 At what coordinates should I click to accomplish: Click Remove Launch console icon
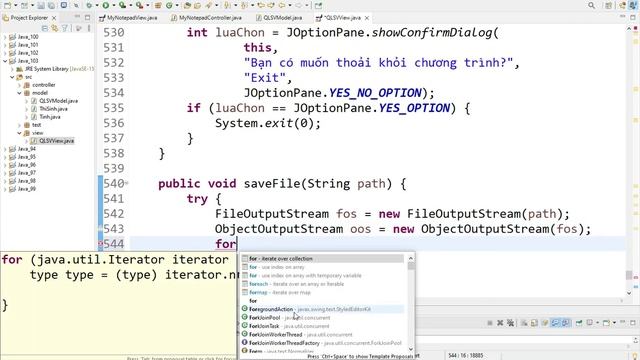tap(500, 323)
